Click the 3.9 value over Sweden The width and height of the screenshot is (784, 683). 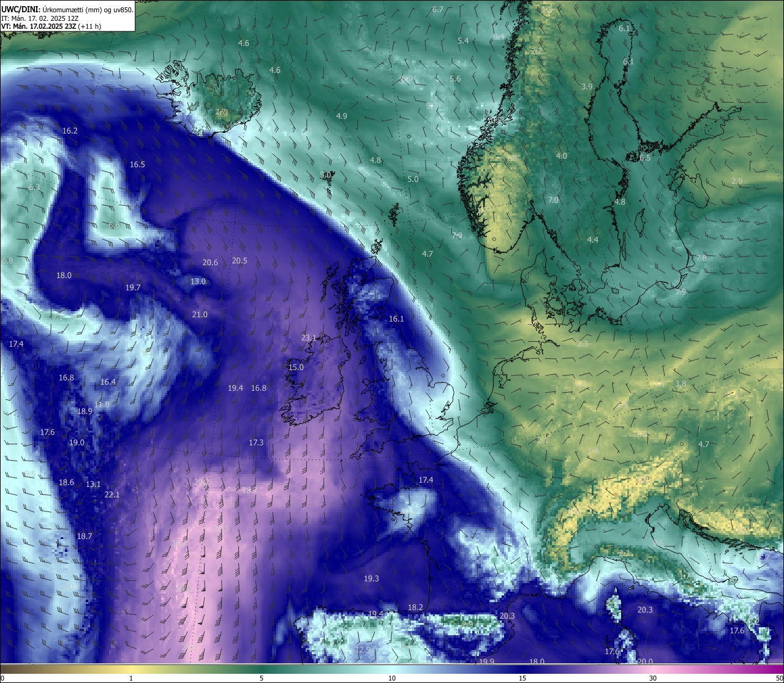point(587,86)
